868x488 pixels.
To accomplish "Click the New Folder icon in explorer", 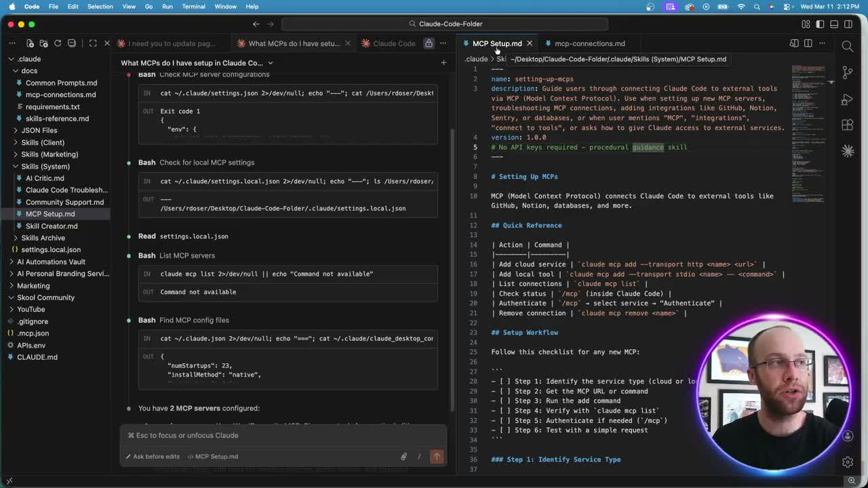I will 43,43.
